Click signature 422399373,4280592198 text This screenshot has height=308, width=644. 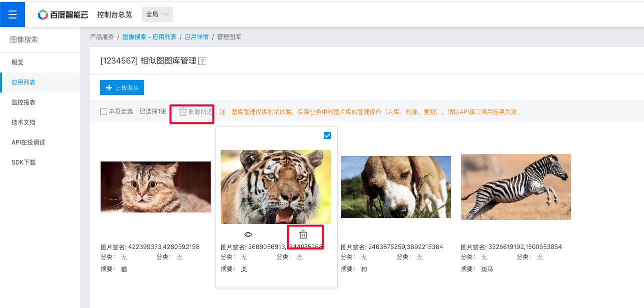tap(164, 247)
